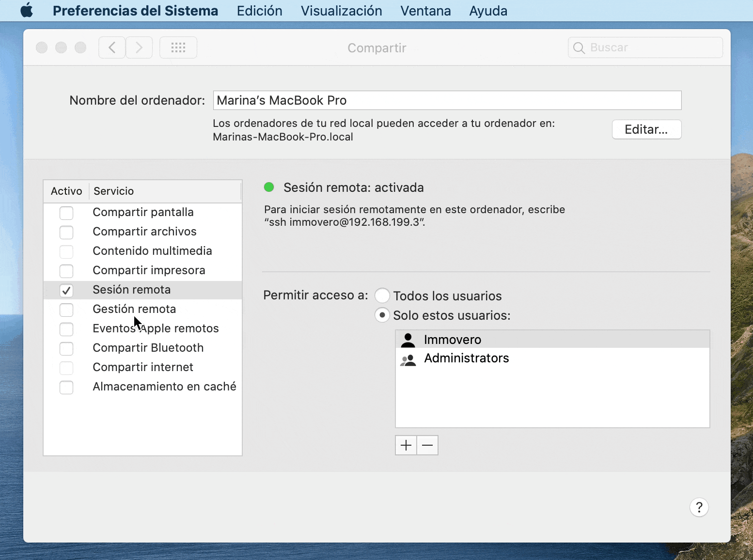Open the Edición menu
Screen dimensions: 753x560
[259, 11]
